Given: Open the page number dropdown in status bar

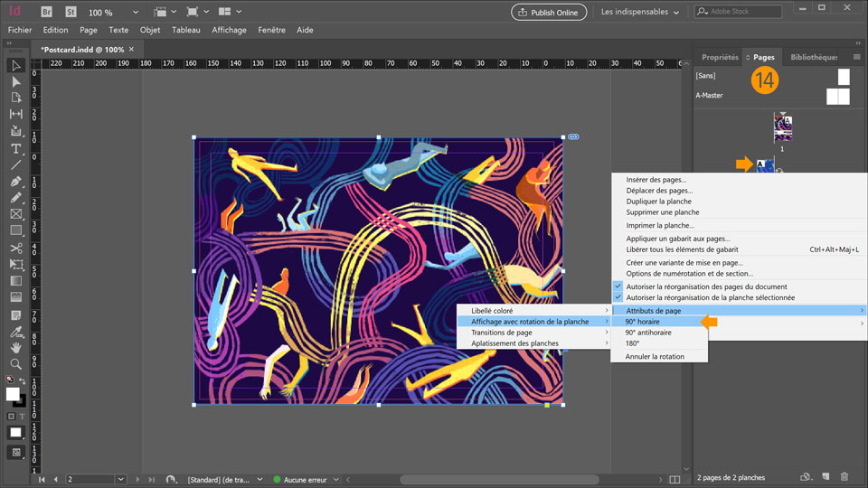Looking at the screenshot, I should click(121, 479).
